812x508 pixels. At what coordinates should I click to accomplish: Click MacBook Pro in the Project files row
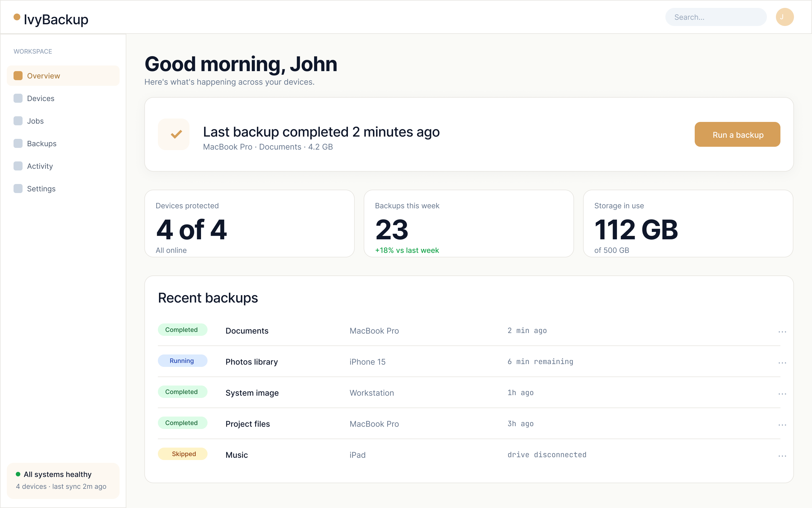[374, 424]
